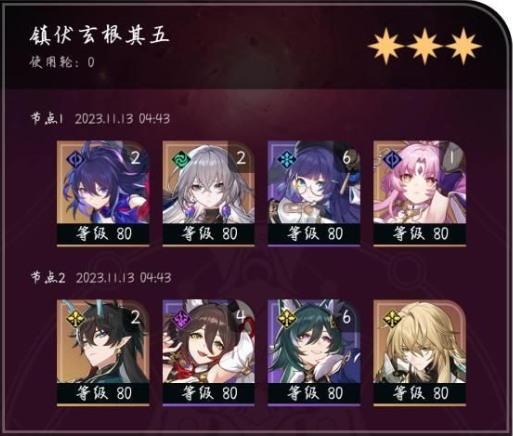Click the eidolon number 4 on Tingyun's card
Screen dimensions: 513x436
tap(240, 316)
